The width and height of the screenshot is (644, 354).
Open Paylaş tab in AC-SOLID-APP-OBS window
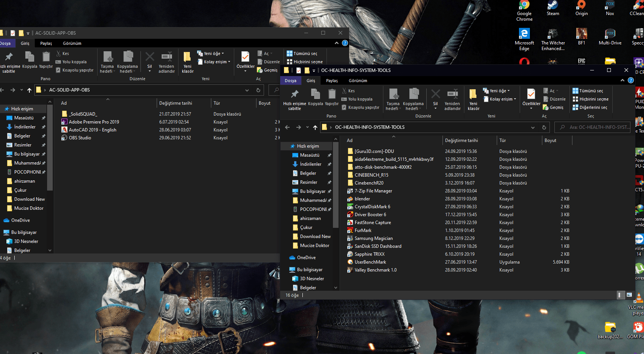46,43
